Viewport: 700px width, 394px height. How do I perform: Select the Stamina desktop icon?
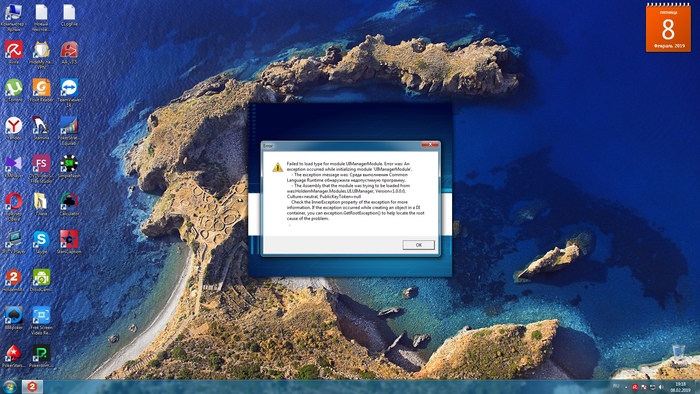[41, 128]
